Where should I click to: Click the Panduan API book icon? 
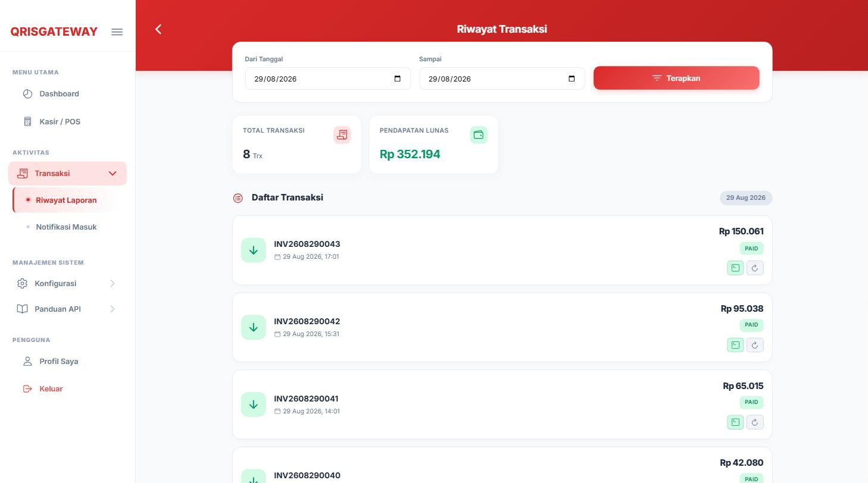(22, 309)
